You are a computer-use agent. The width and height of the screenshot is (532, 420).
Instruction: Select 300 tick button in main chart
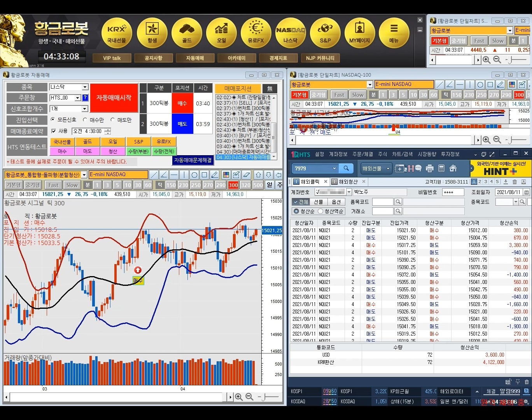point(233,185)
